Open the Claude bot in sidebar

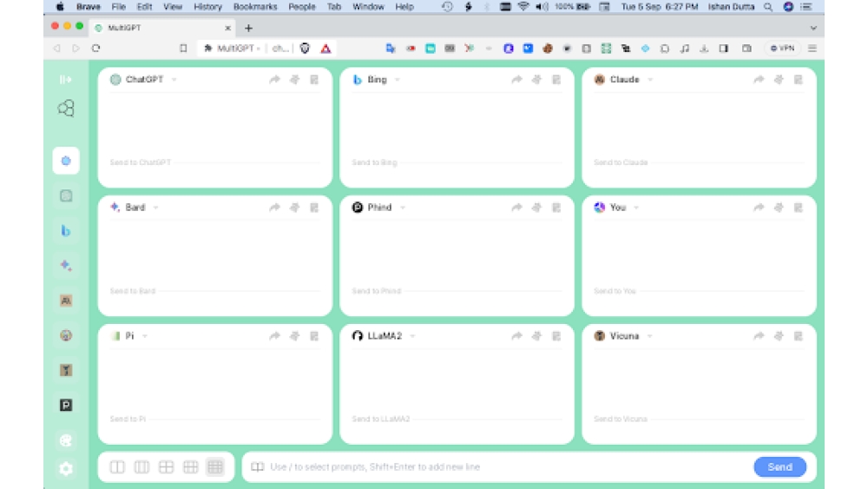66,301
